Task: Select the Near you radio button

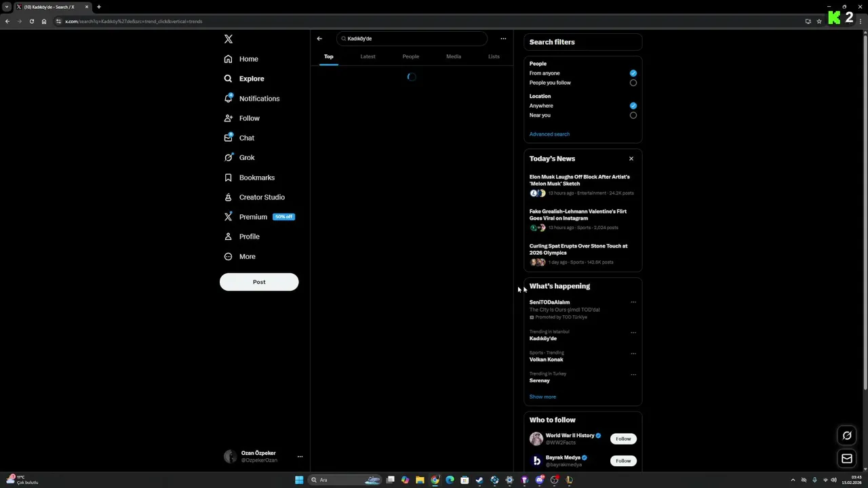Action: (x=633, y=115)
